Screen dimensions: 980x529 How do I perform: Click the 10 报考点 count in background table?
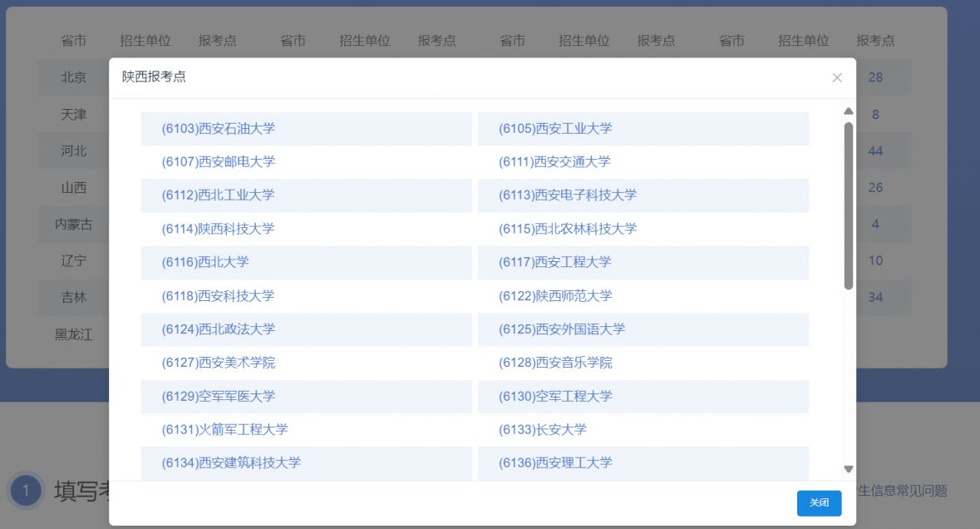(875, 260)
